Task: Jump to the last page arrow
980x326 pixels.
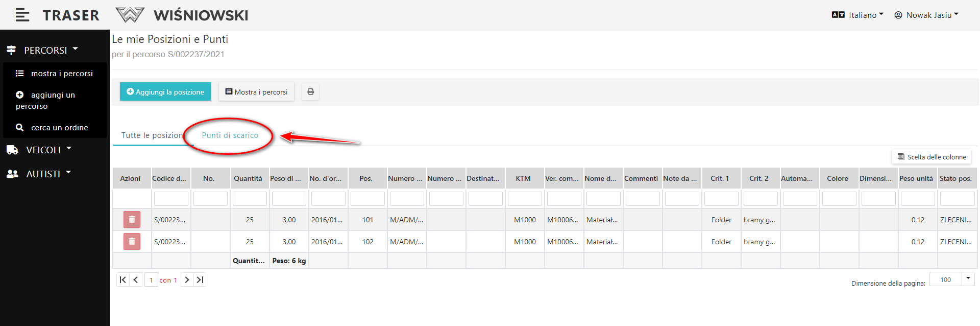Action: (200, 280)
